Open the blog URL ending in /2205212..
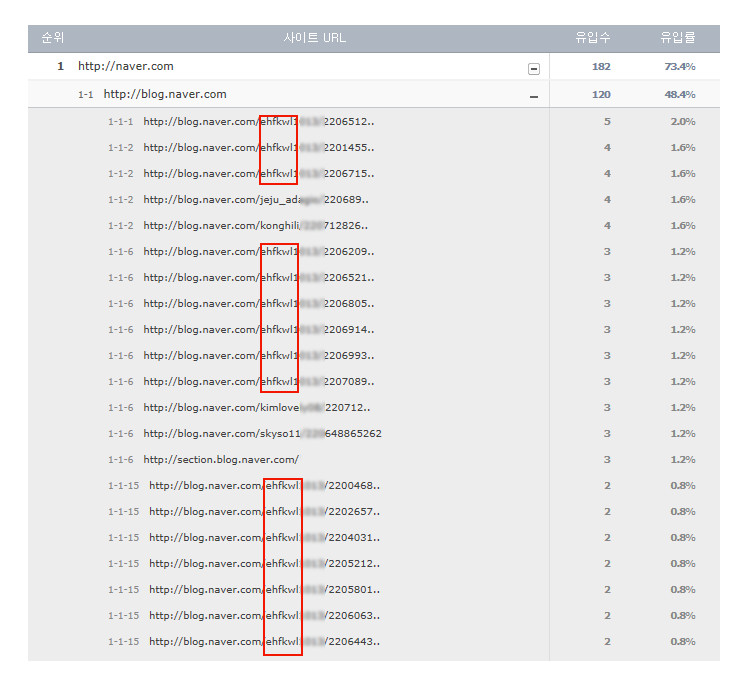Image resolution: width=741 pixels, height=677 pixels. (264, 563)
